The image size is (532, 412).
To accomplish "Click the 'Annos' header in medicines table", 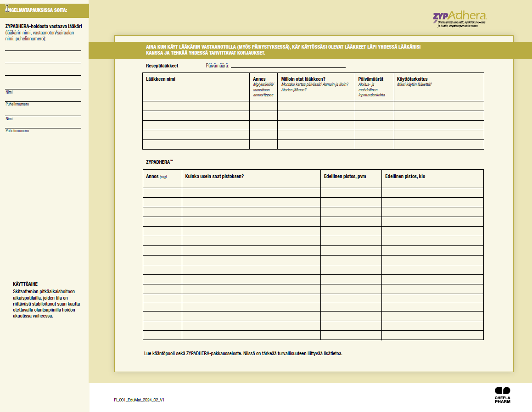I will pyautogui.click(x=259, y=79).
